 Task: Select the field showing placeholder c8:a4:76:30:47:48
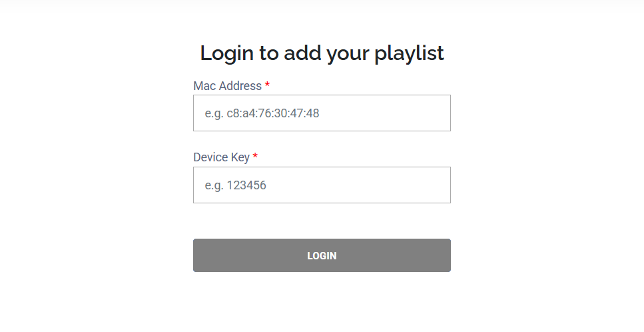[322, 113]
